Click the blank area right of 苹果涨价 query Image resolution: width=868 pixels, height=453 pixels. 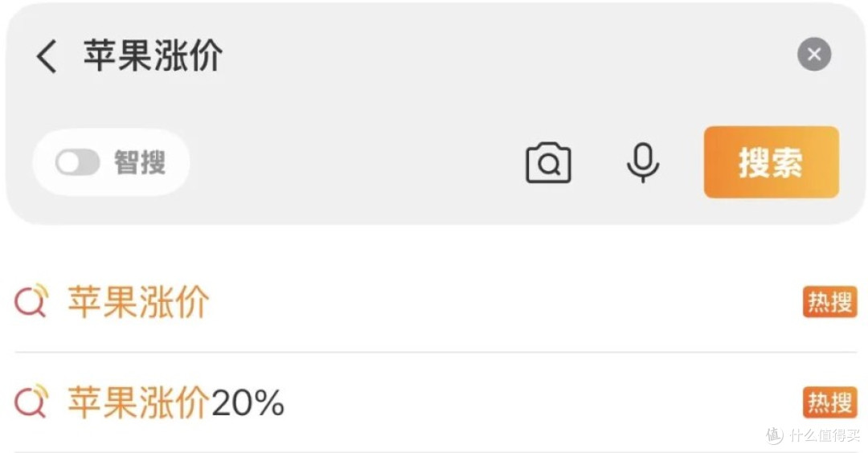(510, 55)
